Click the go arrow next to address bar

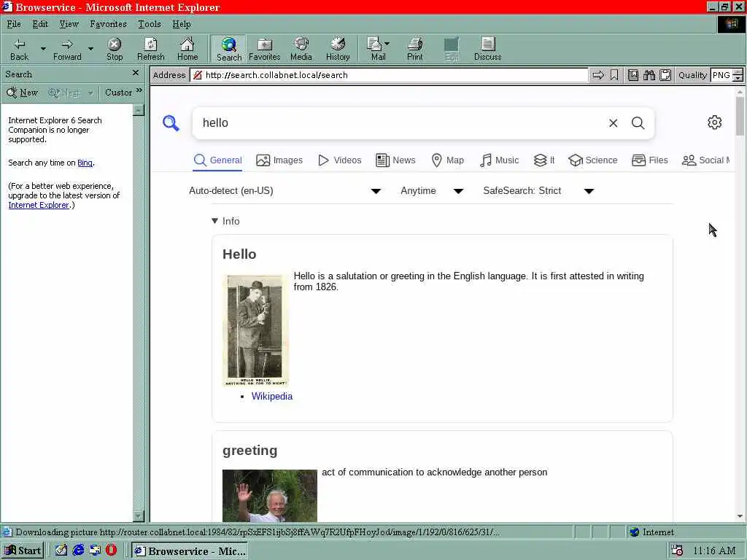(x=598, y=75)
